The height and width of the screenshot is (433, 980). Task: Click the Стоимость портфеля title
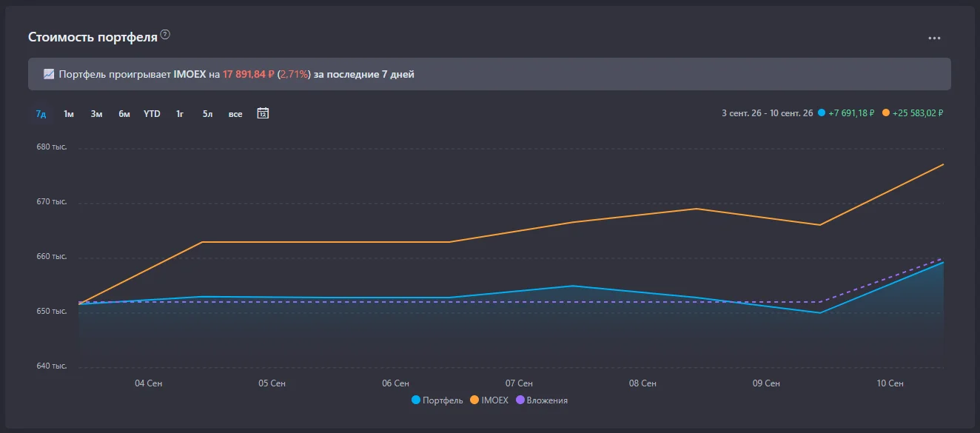(x=93, y=37)
